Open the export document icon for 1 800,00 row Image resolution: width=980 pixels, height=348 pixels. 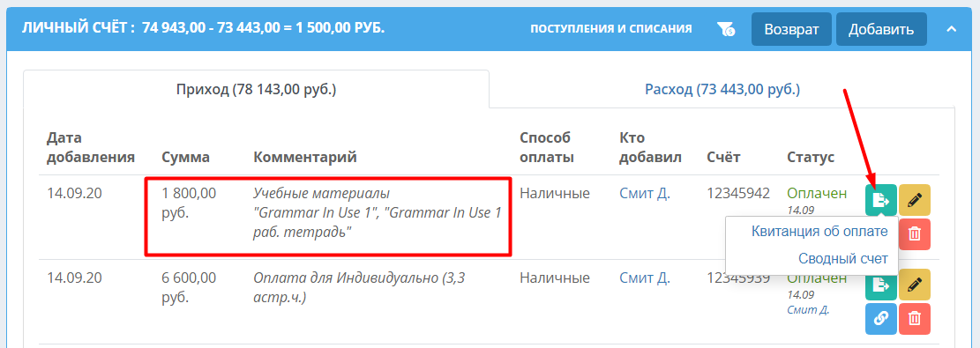(881, 200)
